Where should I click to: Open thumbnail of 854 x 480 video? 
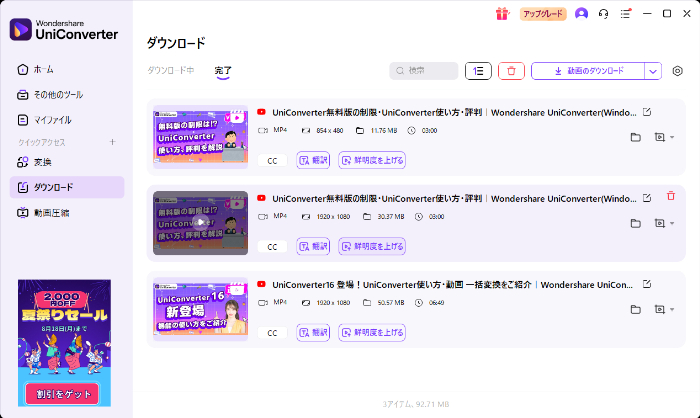coord(200,137)
